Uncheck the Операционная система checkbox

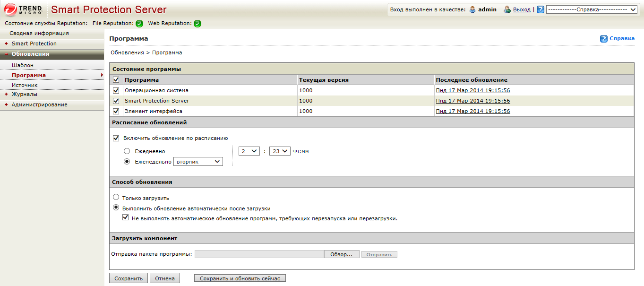point(116,90)
